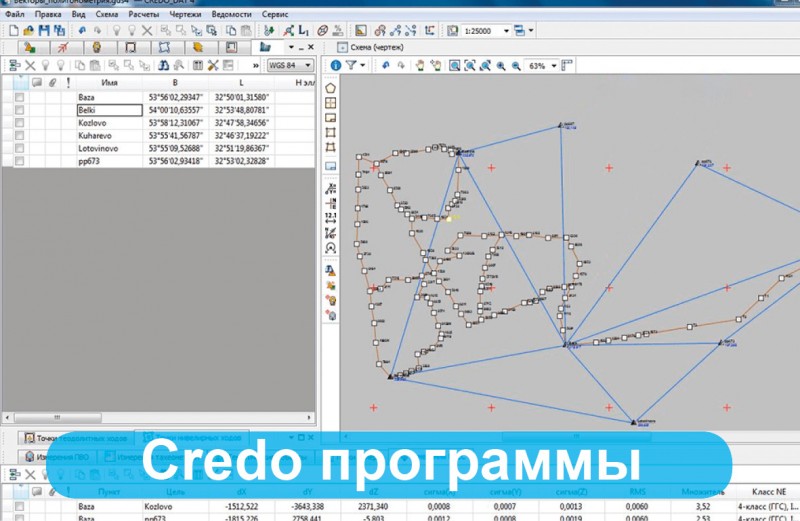Expand hidden toolbar items with » chevron
The image size is (800, 521).
[256, 65]
